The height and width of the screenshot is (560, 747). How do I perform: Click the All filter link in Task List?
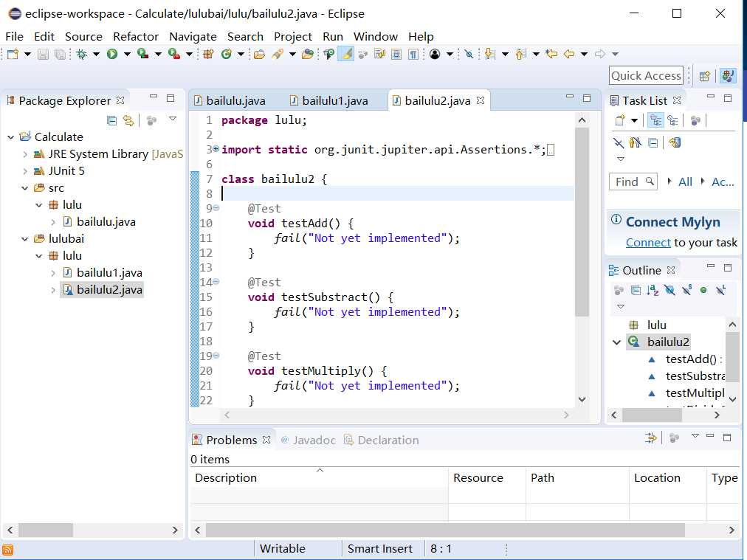(x=685, y=182)
